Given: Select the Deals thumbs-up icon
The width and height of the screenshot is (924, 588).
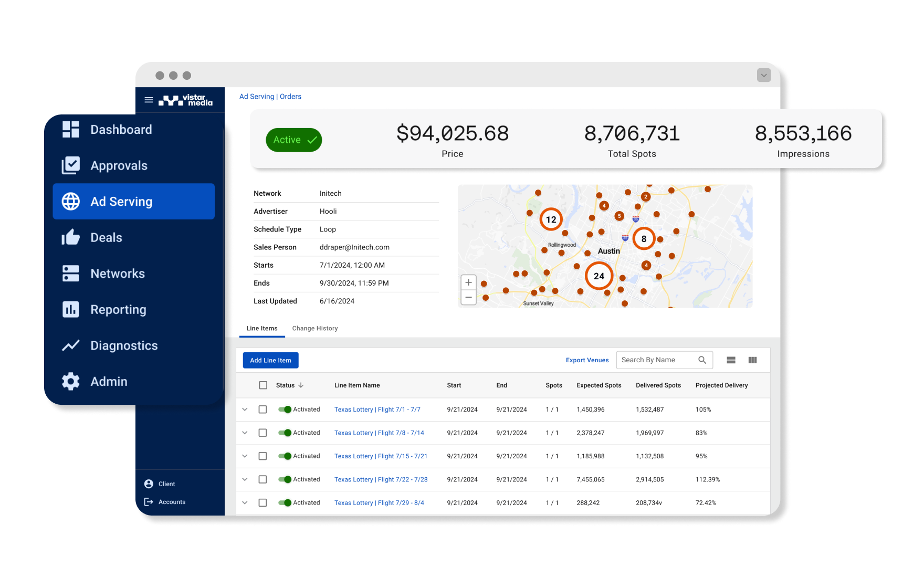Looking at the screenshot, I should pyautogui.click(x=70, y=237).
